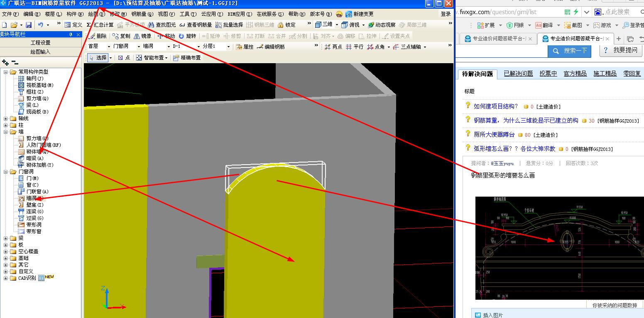Image resolution: width=644 pixels, height=318 pixels.
Task: Open 属性 properties panel
Action: click(245, 47)
